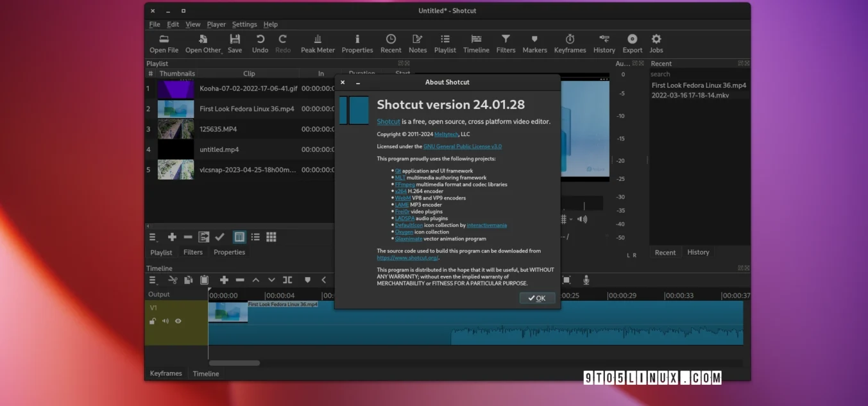868x406 pixels.
Task: Click the Undo toolbar icon
Action: (260, 44)
